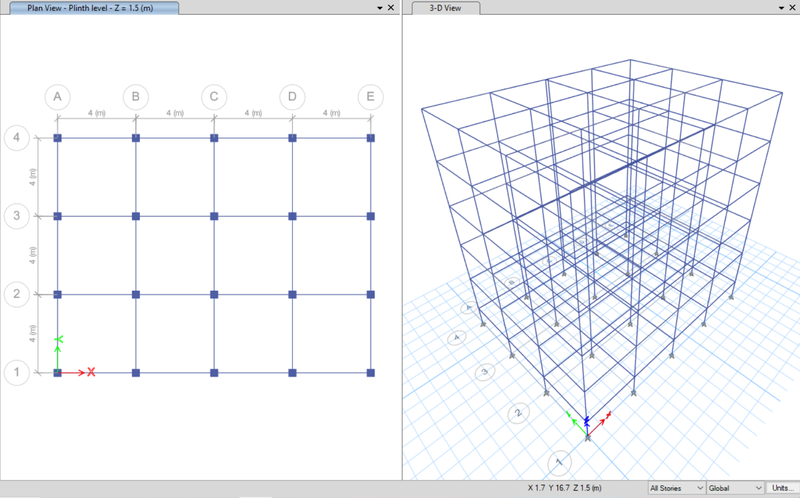Screen dimensions: 800x498
Task: Switch to the 3-D View tab
Action: coord(445,8)
